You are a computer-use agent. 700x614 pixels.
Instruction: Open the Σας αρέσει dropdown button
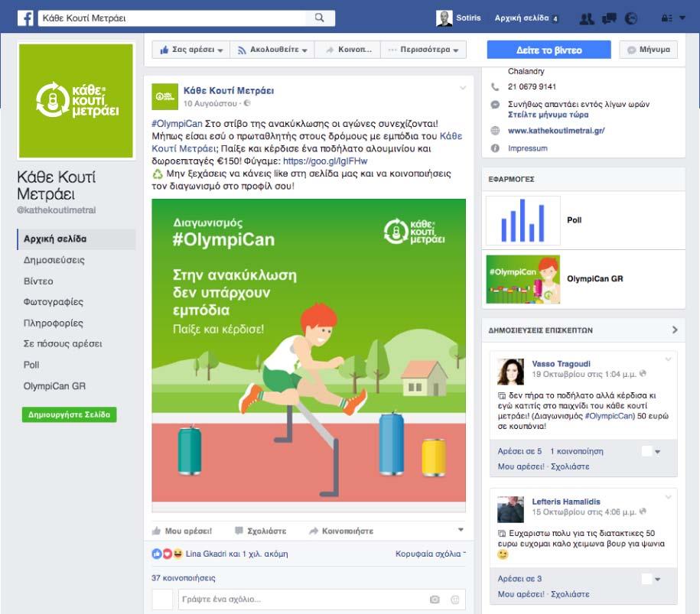pyautogui.click(x=191, y=50)
